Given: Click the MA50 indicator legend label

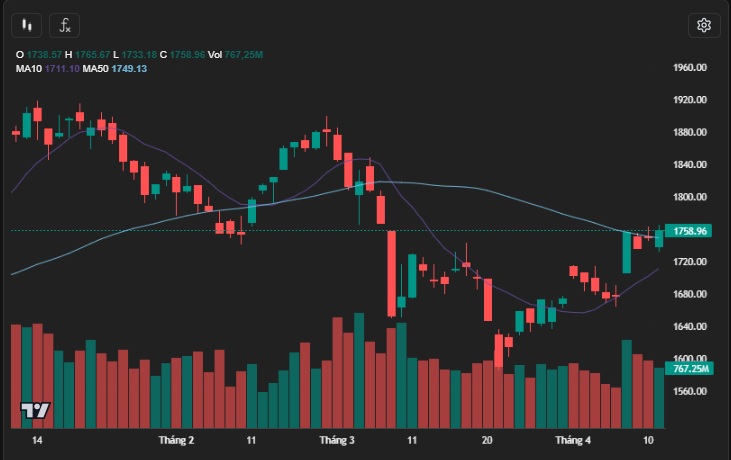Looking at the screenshot, I should click(x=95, y=68).
